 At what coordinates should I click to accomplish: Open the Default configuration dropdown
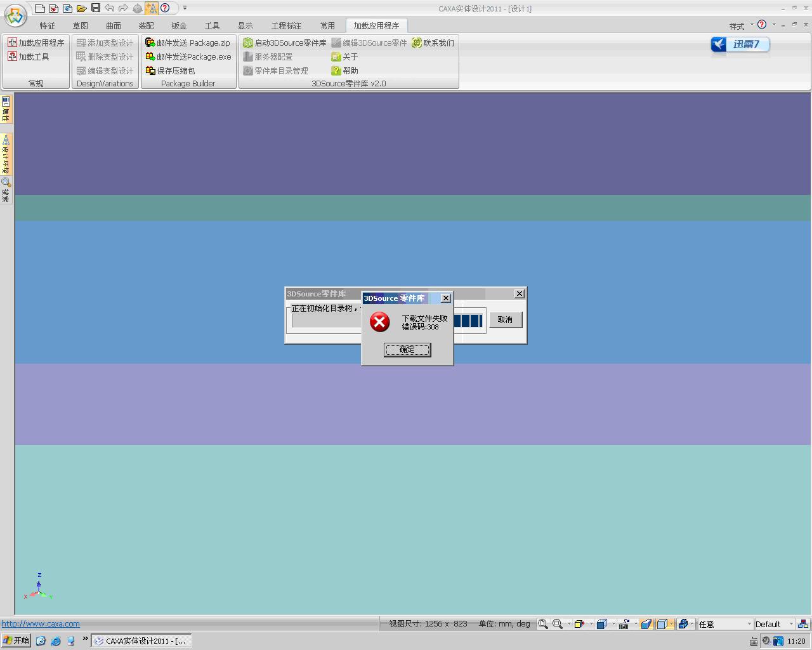coord(774,624)
